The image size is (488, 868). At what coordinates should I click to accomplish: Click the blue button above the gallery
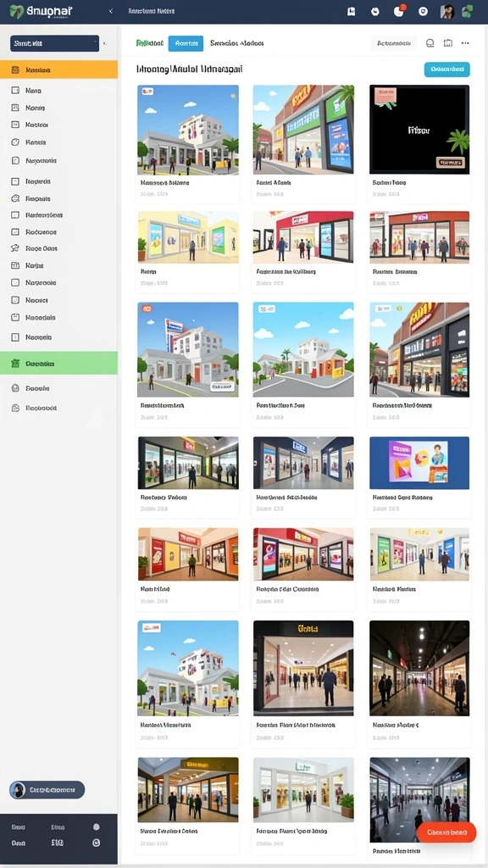(x=447, y=70)
